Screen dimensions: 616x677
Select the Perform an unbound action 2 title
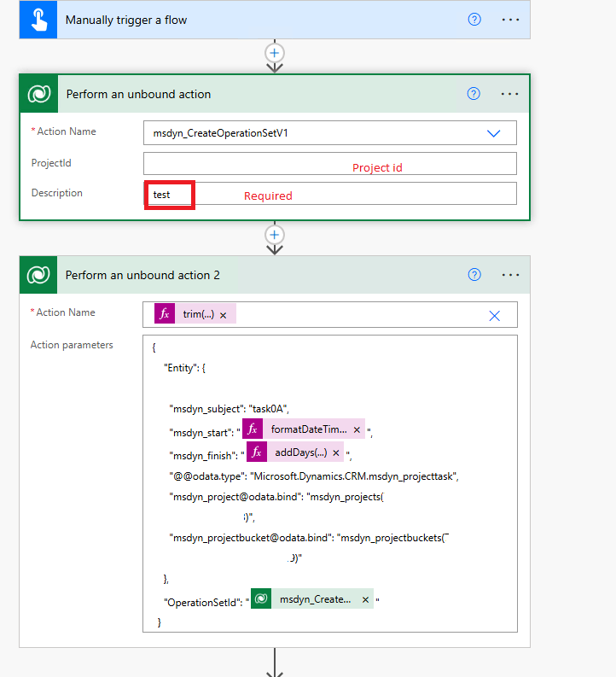click(142, 275)
